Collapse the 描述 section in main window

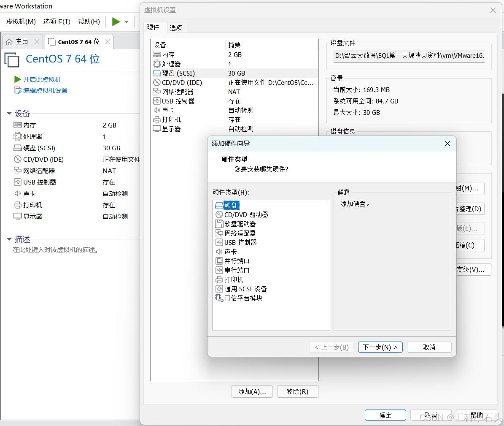(x=9, y=239)
